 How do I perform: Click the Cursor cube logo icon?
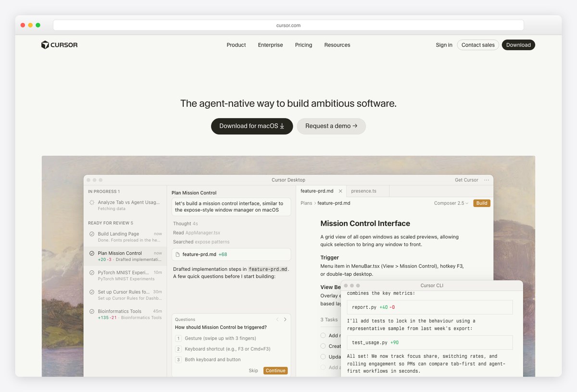click(x=45, y=45)
